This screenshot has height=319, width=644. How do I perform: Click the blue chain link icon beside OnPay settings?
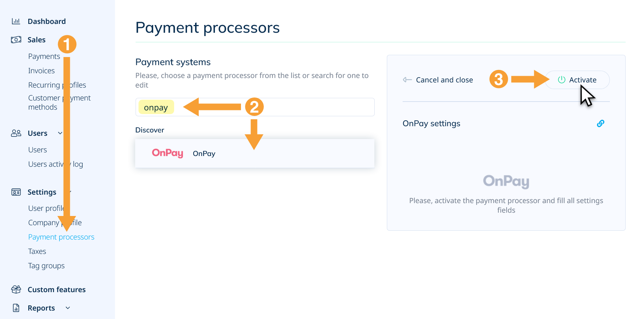(x=601, y=123)
